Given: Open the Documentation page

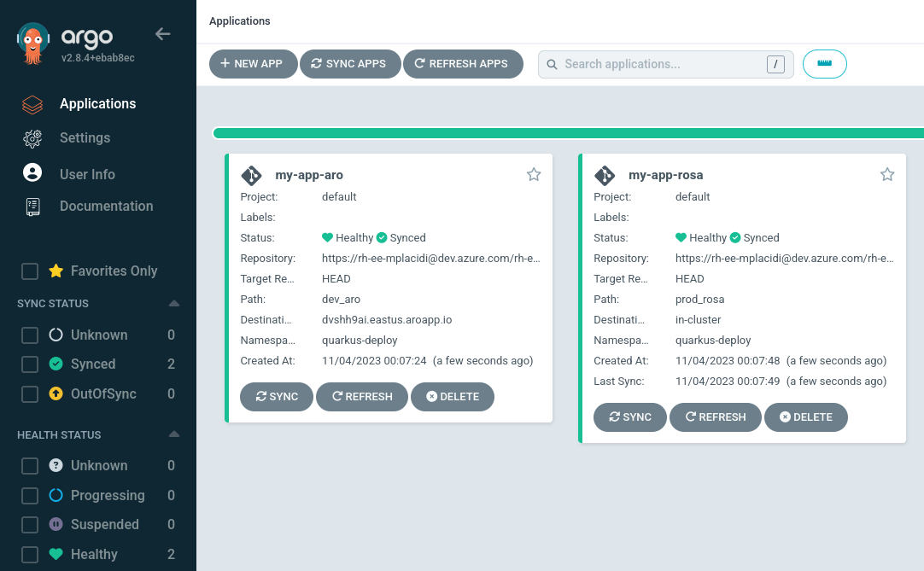Looking at the screenshot, I should coord(106,206).
